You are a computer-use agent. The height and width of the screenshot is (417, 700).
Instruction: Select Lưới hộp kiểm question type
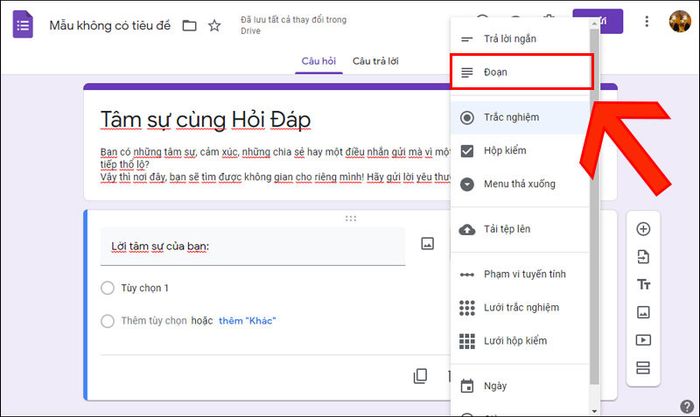pos(520,341)
